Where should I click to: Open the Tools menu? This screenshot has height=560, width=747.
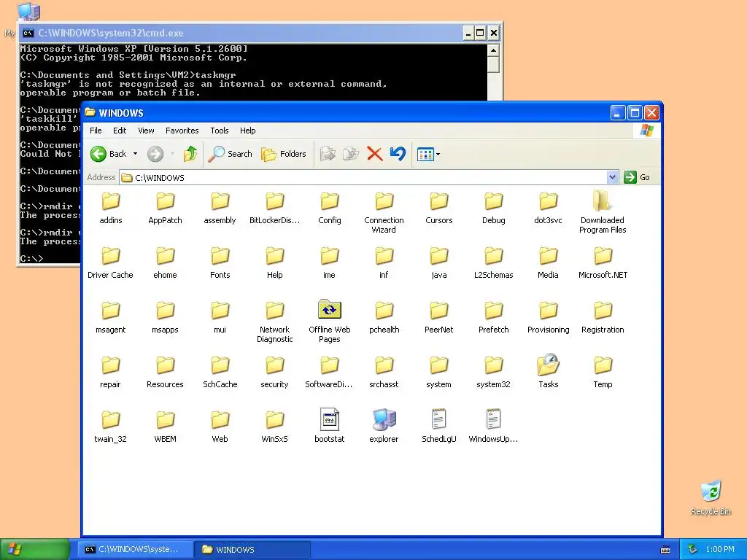click(219, 131)
